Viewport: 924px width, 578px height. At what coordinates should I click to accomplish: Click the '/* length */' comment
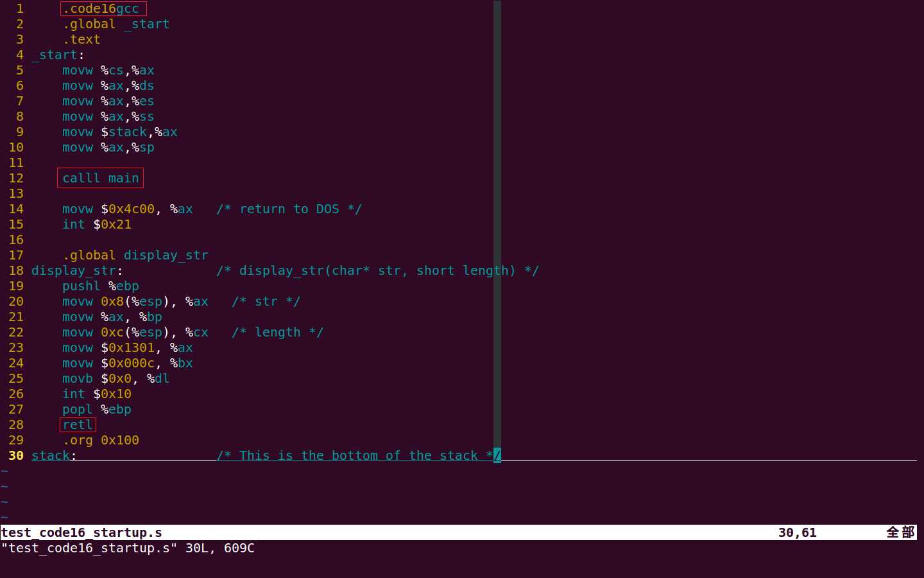coord(278,332)
